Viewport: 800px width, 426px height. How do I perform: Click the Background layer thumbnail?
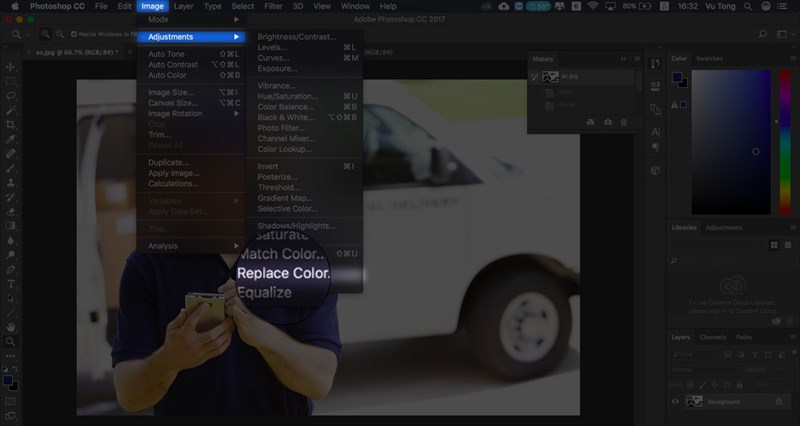click(x=694, y=402)
